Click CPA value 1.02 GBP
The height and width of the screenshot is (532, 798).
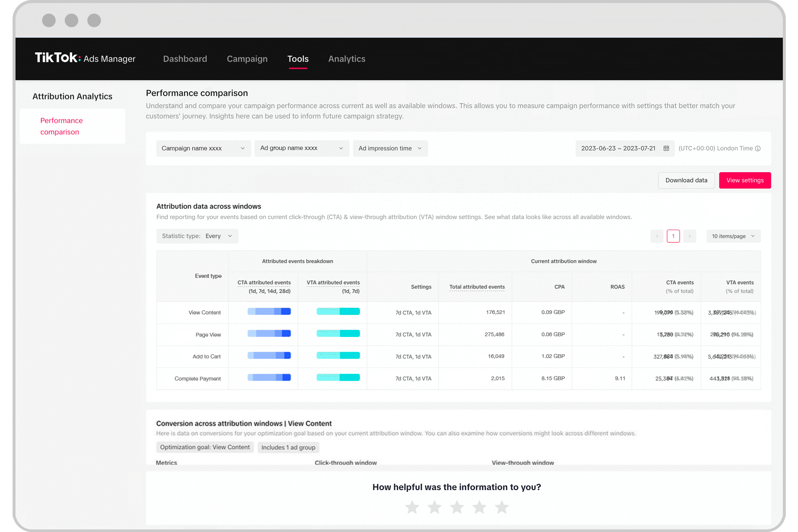pyautogui.click(x=553, y=356)
